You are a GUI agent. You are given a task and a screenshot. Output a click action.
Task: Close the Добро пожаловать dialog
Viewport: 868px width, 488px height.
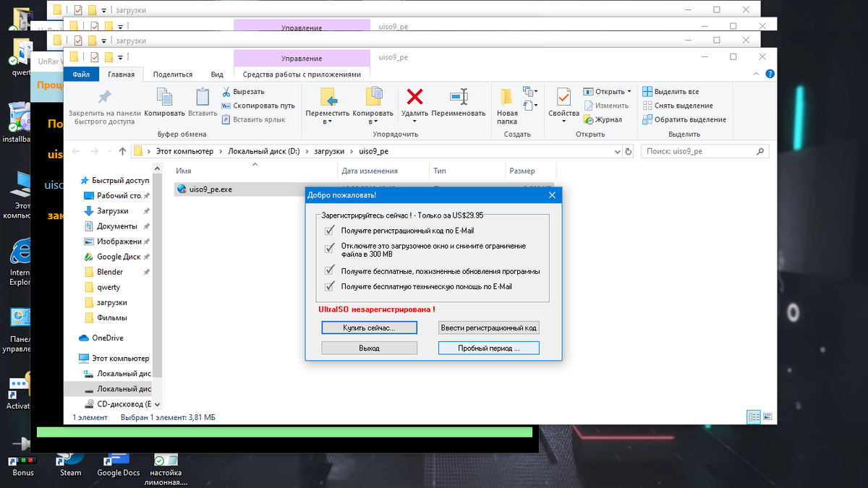[552, 194]
